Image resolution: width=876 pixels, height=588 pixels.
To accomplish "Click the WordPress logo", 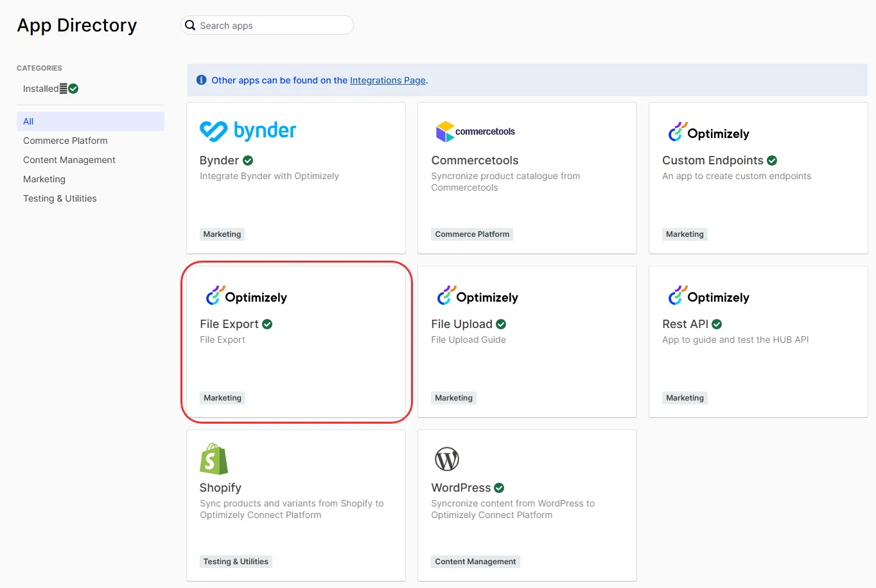I will (x=447, y=459).
